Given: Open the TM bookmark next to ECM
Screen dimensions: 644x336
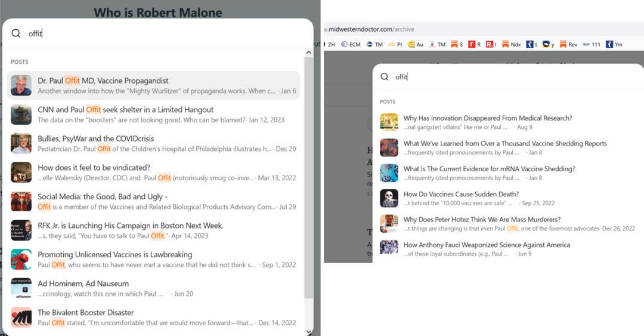Looking at the screenshot, I should tap(374, 44).
